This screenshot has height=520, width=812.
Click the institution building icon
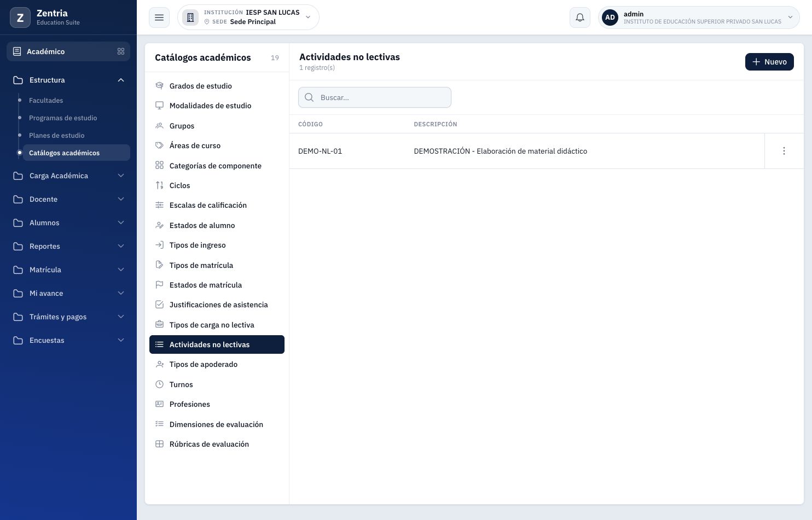pyautogui.click(x=190, y=17)
